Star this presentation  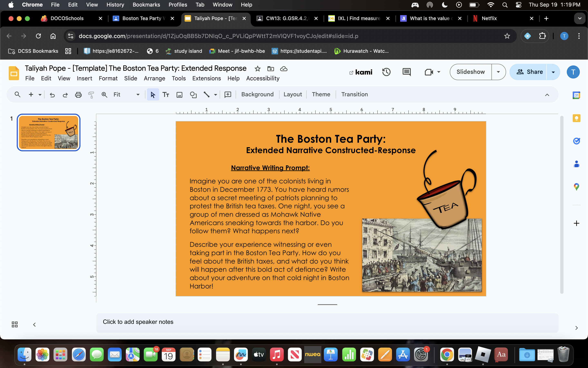point(257,69)
